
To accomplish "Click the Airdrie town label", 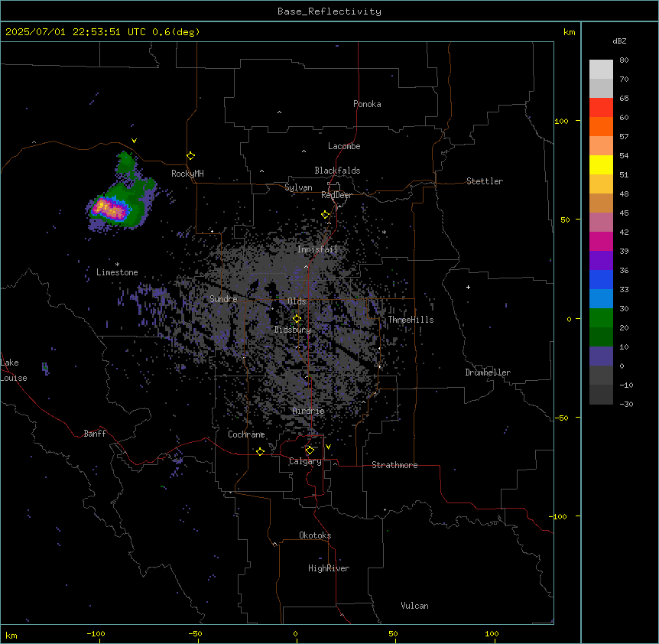I will [309, 411].
